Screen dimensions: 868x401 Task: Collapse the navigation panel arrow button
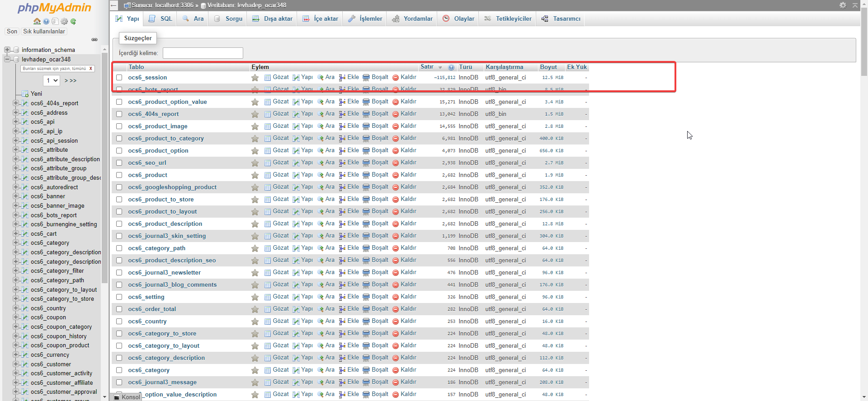click(114, 5)
